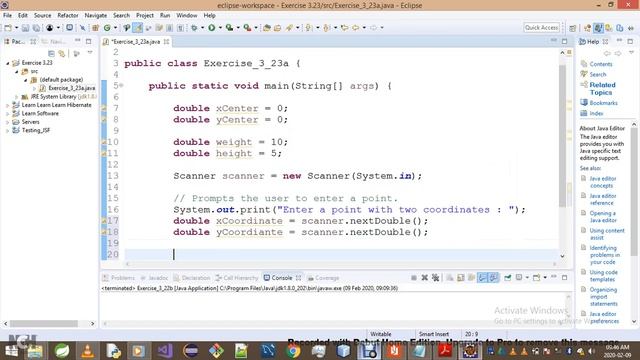This screenshot has width=640, height=360.
Task: Select Exercise_3_23a.java in Package Explorer
Action: point(71,88)
